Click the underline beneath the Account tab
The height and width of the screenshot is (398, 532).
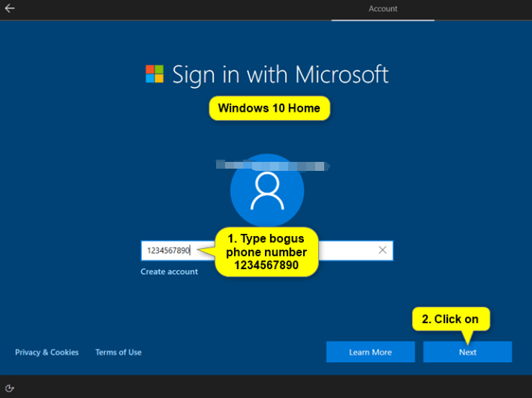pos(383,19)
